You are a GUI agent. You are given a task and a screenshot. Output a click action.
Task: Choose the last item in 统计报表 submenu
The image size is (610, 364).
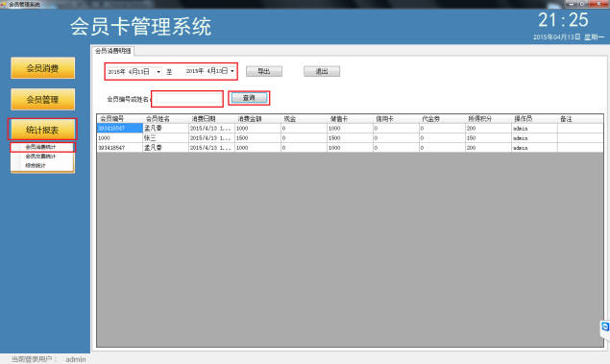tap(36, 165)
